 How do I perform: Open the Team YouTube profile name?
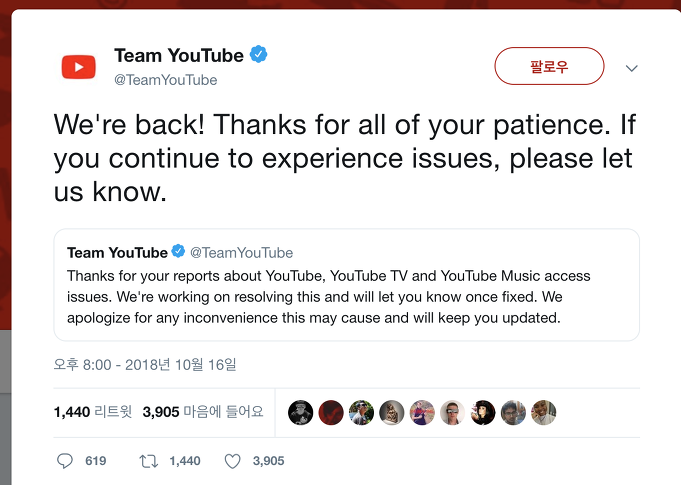[x=179, y=55]
